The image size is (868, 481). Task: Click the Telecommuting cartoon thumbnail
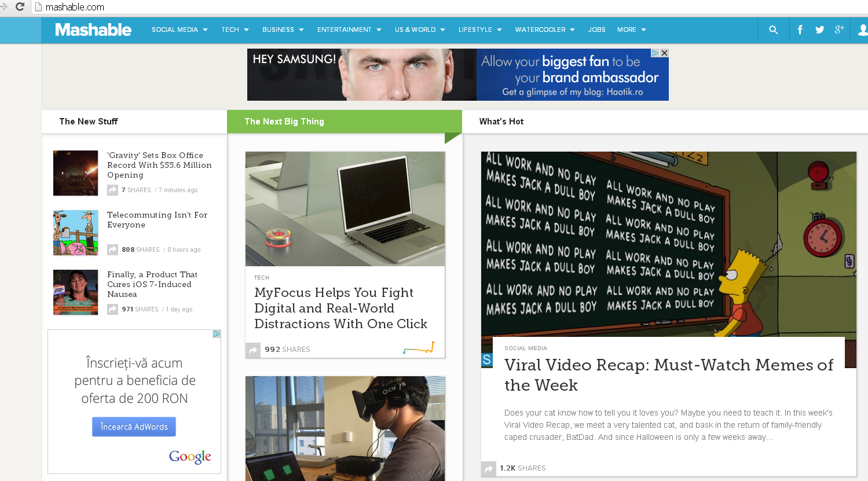75,233
